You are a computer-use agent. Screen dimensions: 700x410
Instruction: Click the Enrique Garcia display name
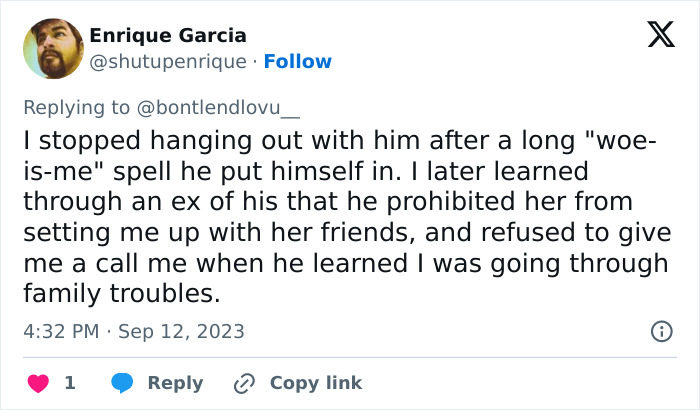click(168, 35)
